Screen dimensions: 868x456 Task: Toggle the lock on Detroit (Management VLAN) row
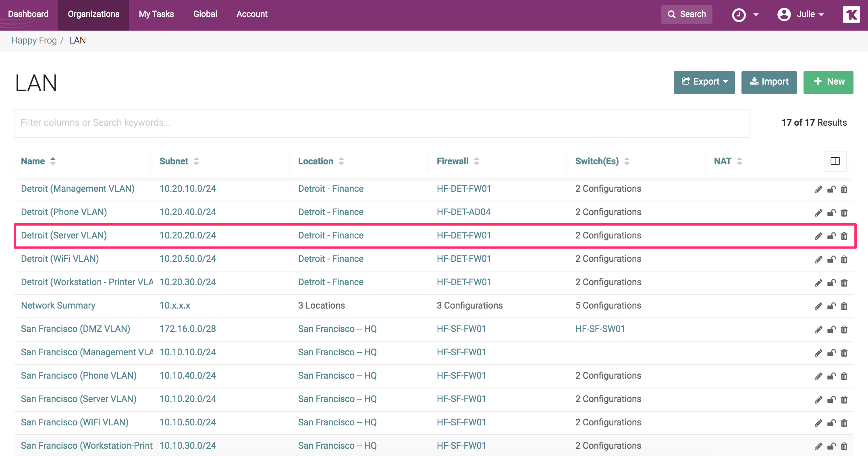(x=831, y=189)
